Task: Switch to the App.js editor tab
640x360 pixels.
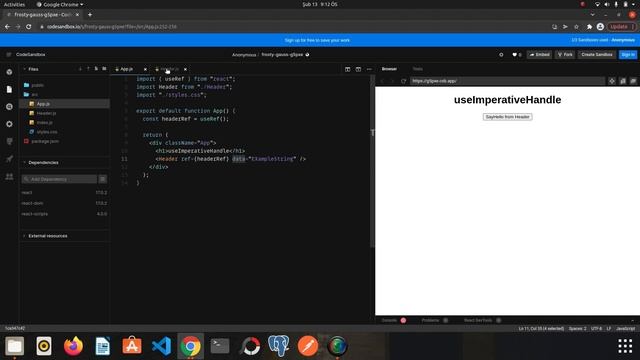Action: tap(126, 69)
